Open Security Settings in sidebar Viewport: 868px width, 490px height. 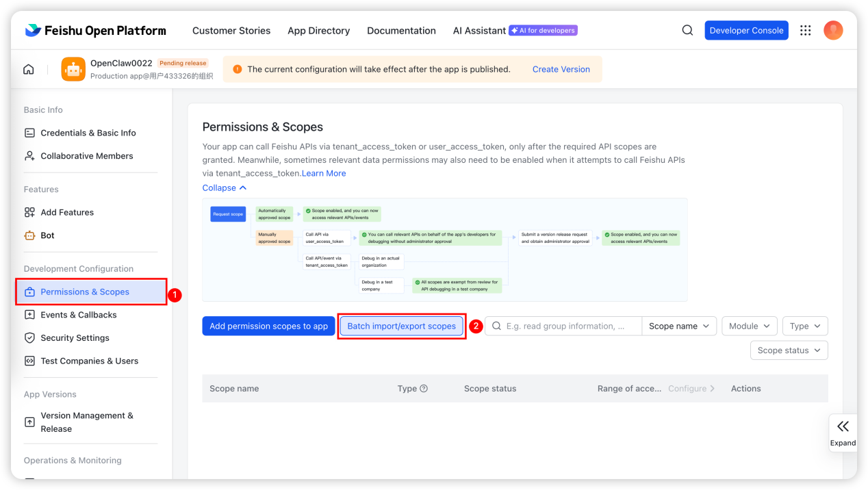click(x=75, y=338)
